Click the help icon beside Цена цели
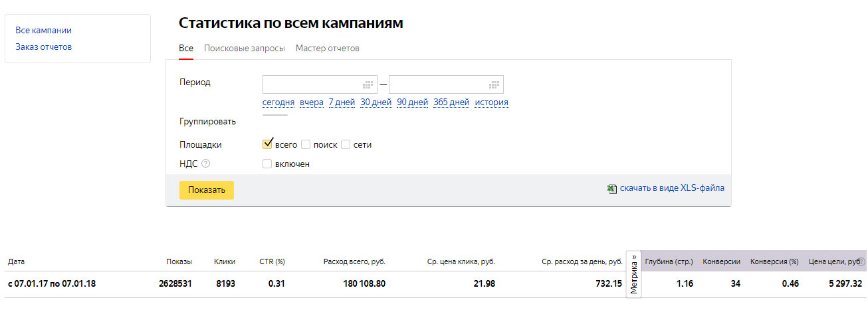Viewport: 868px width, 314px height. click(862, 262)
